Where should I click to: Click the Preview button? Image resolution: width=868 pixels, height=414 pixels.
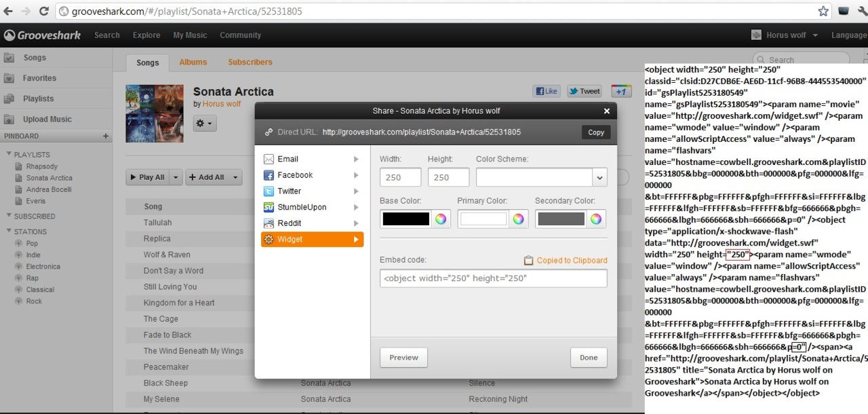403,358
